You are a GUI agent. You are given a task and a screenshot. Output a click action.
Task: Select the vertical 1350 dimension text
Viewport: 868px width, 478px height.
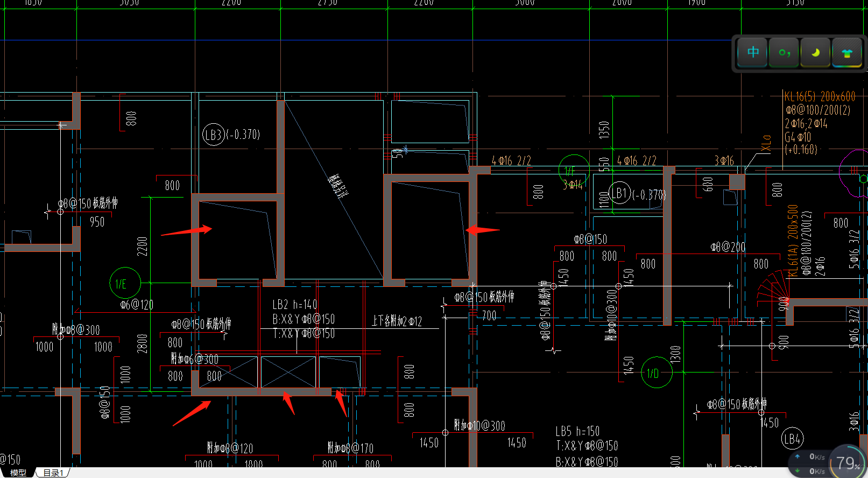(604, 130)
